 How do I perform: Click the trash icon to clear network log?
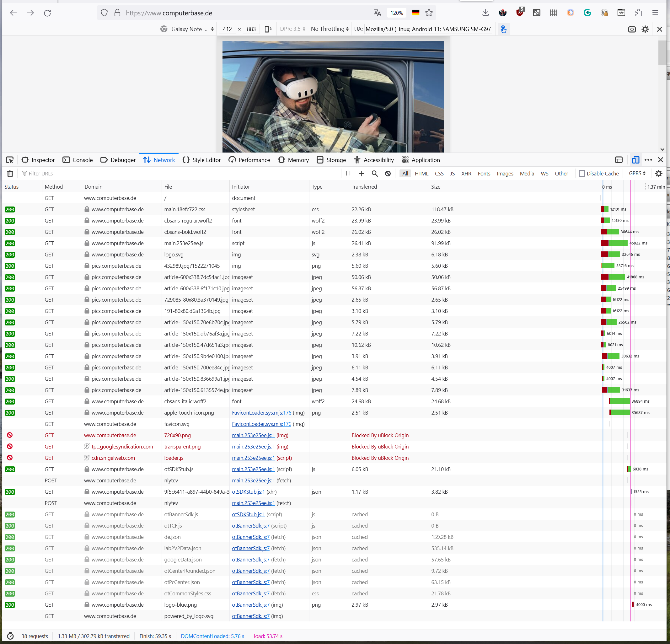coord(10,174)
